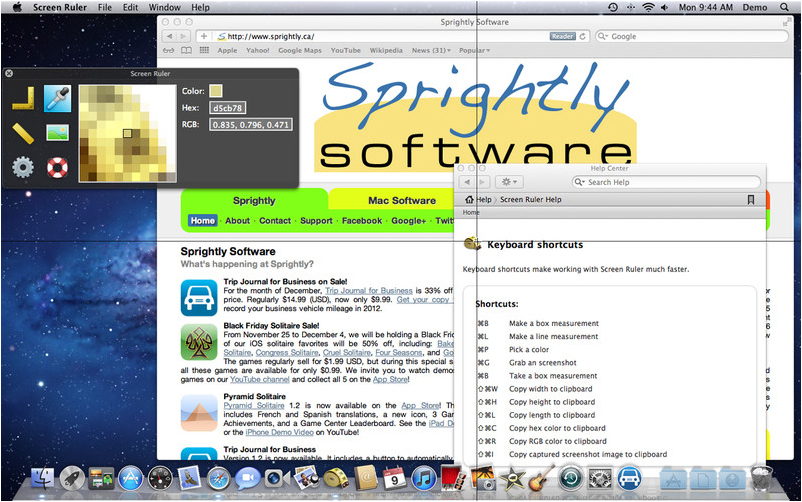Click the picked Color swatch
The height and width of the screenshot is (502, 802).
pos(216,91)
